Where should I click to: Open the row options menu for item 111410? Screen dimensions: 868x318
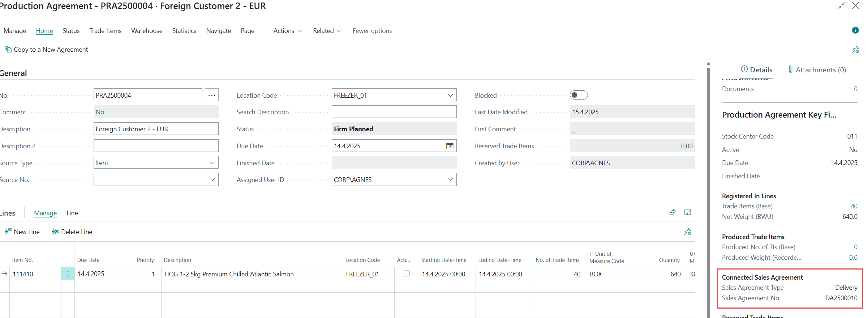pyautogui.click(x=68, y=274)
